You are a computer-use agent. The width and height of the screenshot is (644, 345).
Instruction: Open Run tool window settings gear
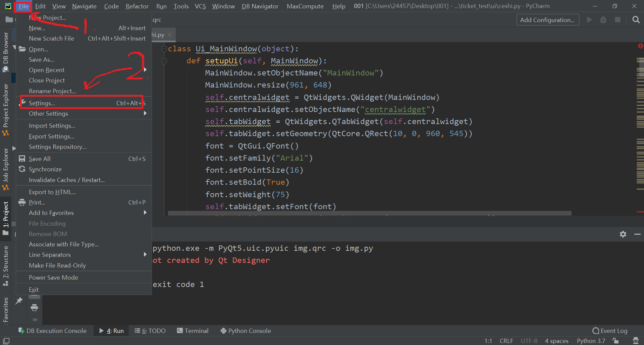point(623,234)
